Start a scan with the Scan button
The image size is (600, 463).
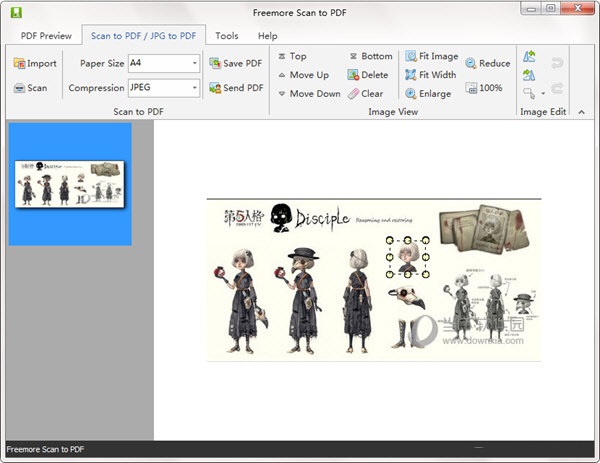point(30,88)
